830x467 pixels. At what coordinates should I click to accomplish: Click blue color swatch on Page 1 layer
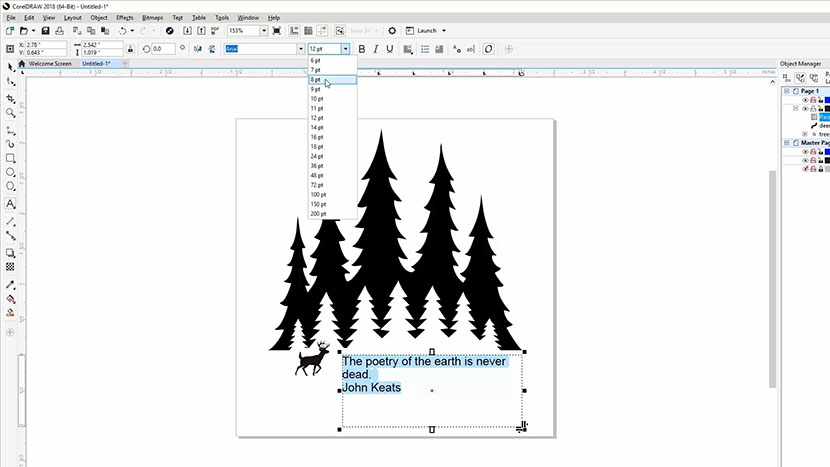coord(826,100)
